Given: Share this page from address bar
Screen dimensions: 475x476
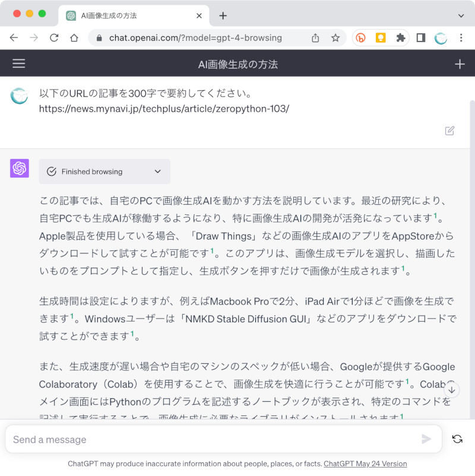Looking at the screenshot, I should [x=315, y=38].
